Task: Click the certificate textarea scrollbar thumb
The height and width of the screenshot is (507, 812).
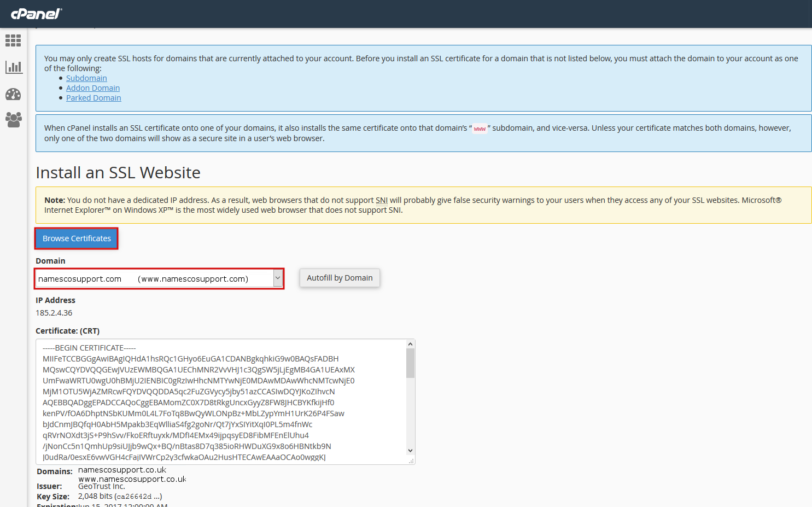Action: [410, 363]
